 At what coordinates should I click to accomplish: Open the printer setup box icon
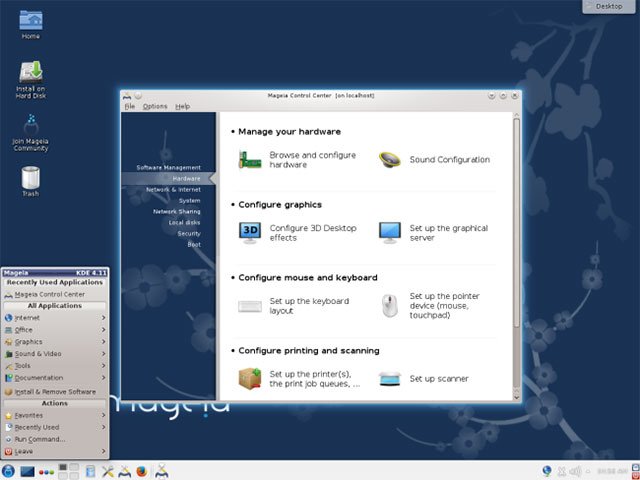pyautogui.click(x=250, y=378)
